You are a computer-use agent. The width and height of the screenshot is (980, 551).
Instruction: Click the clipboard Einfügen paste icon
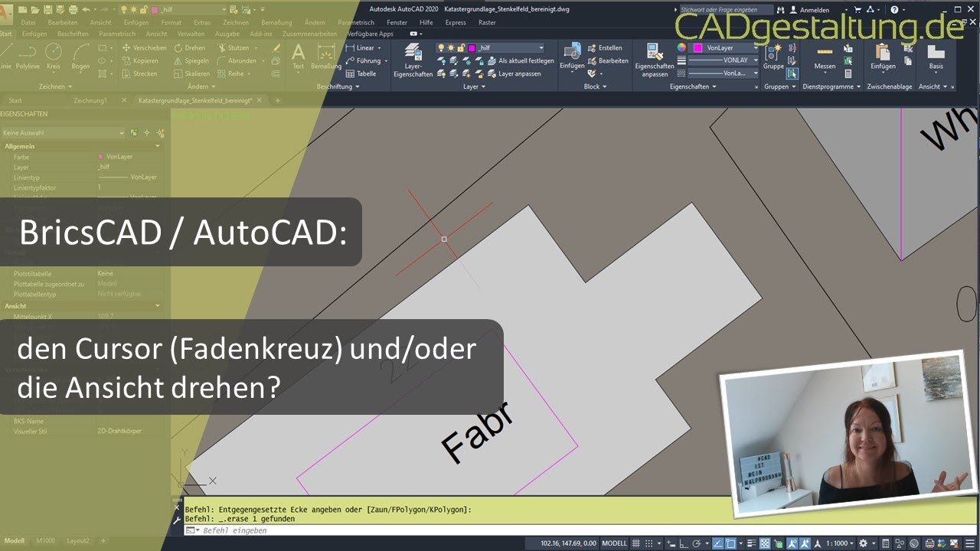(x=883, y=57)
